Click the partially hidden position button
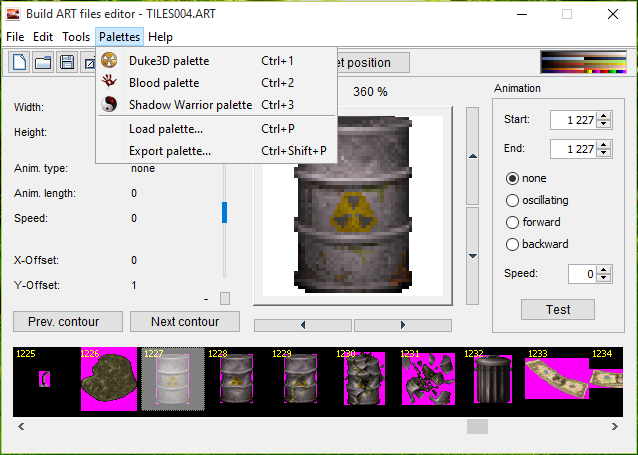 tap(373, 62)
